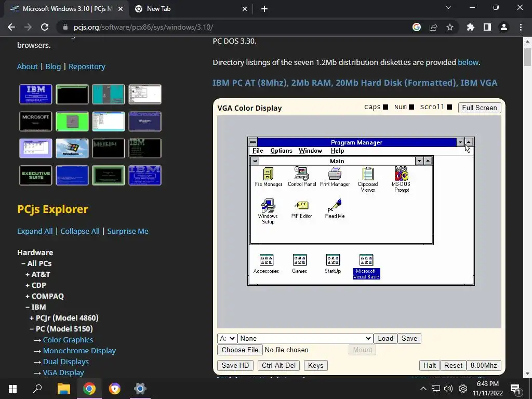Open Program Manager control-menu box

[x=253, y=142]
